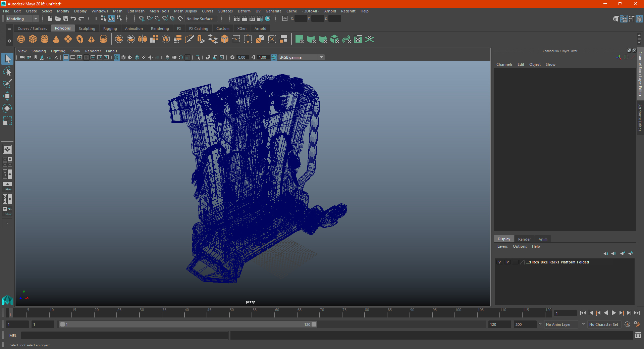
Task: Open the Windows menu
Action: [100, 11]
